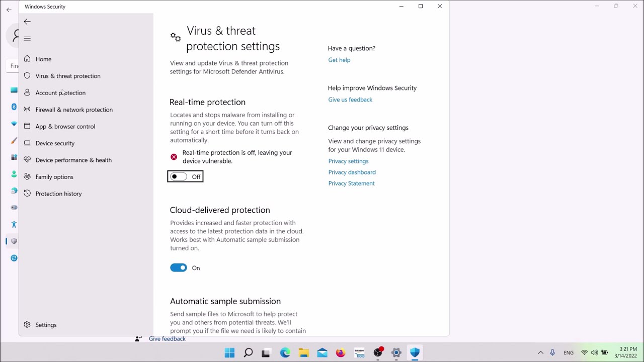Click the red real-time protection warning icon
Viewport: 644px width, 362px height.
coord(174,157)
